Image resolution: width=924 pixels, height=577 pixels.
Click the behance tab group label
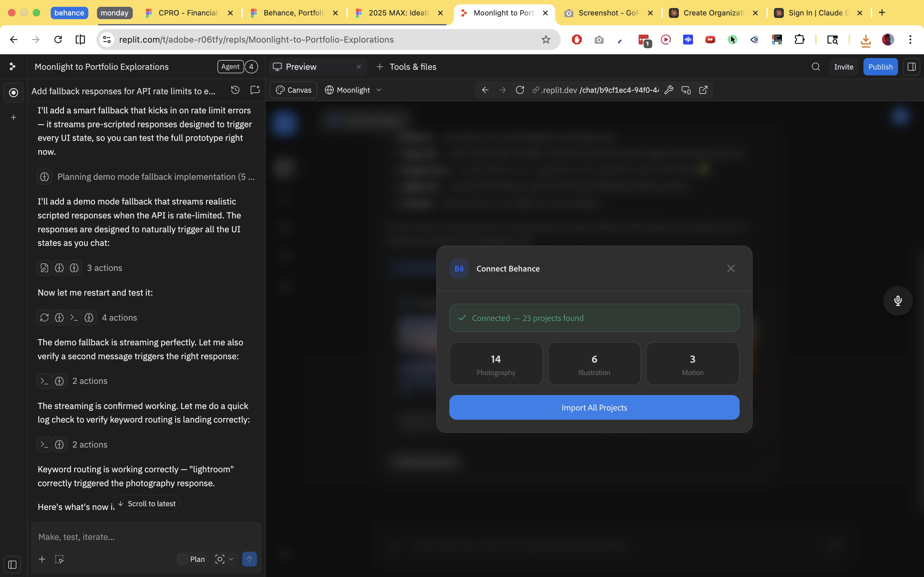tap(69, 13)
